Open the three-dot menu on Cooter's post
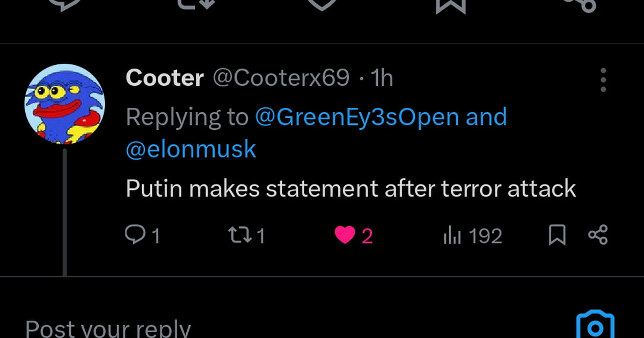 pyautogui.click(x=603, y=80)
